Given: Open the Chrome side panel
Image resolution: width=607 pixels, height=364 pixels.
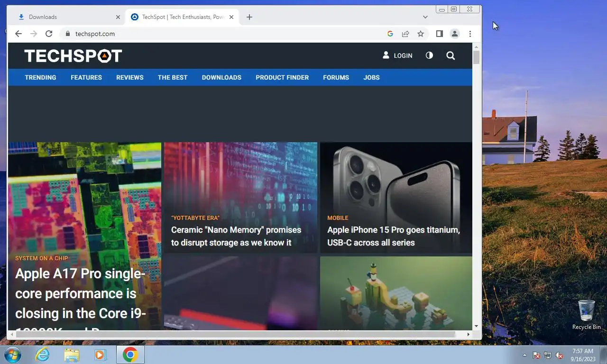Looking at the screenshot, I should coord(440,34).
